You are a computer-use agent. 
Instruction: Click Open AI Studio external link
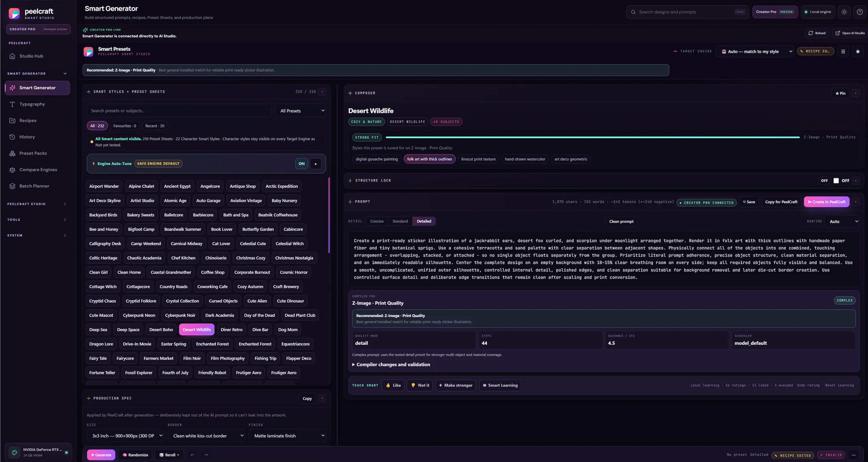coord(850,33)
